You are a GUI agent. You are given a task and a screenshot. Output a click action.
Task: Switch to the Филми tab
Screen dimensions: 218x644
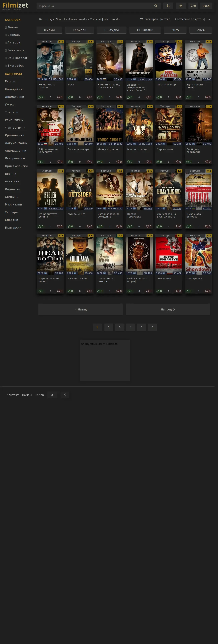point(49,30)
